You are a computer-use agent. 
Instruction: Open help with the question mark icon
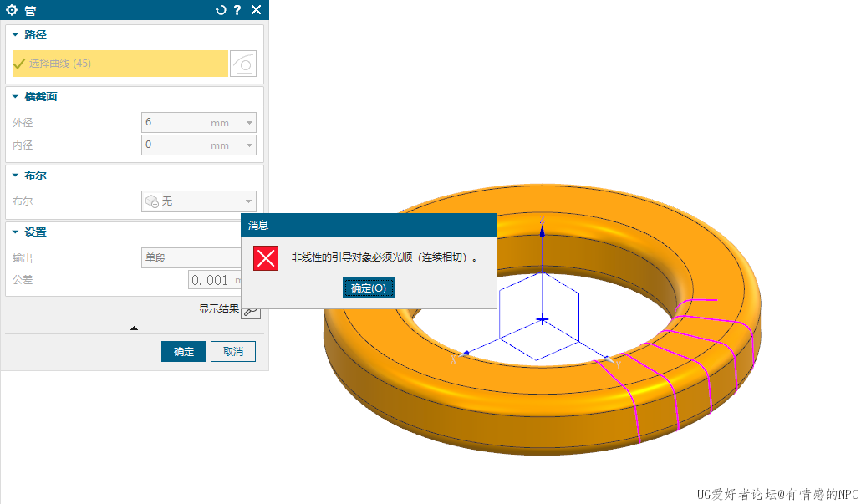click(x=237, y=10)
